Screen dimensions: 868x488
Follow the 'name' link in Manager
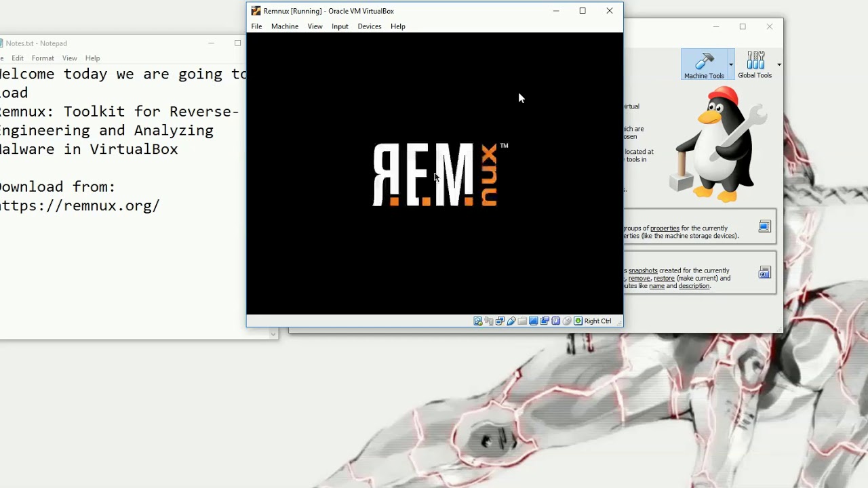656,286
